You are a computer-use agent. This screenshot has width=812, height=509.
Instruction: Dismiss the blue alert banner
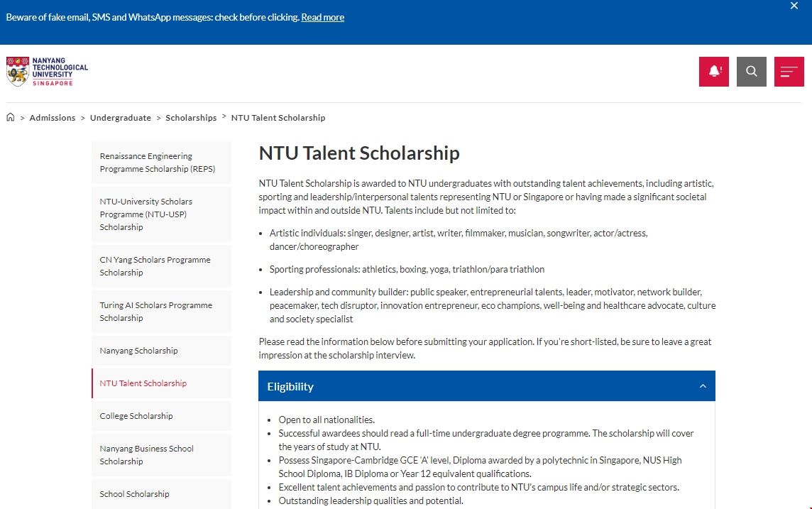794,6
